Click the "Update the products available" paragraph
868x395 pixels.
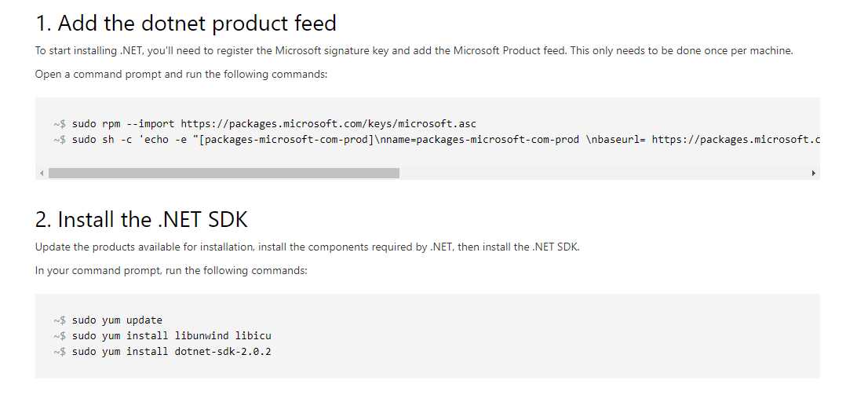307,247
